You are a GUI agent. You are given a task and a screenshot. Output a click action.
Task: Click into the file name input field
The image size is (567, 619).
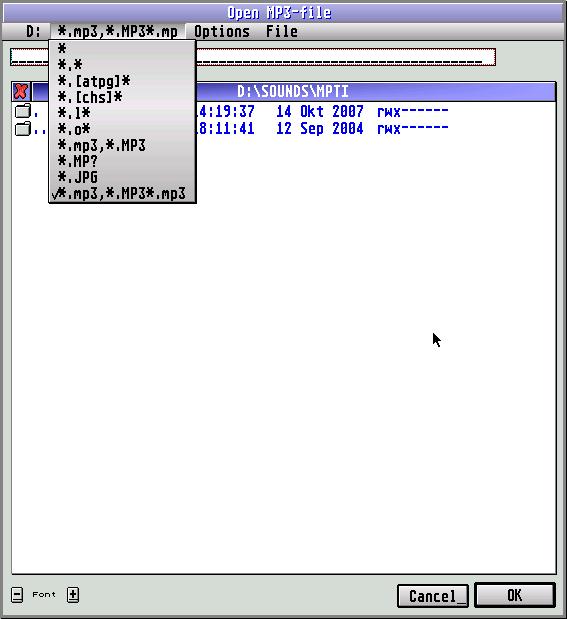pos(253,57)
